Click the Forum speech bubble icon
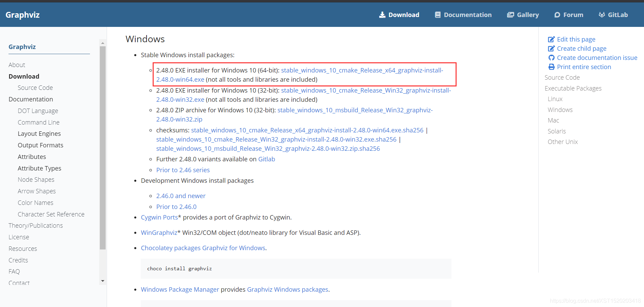The height and width of the screenshot is (307, 644). pyautogui.click(x=557, y=15)
